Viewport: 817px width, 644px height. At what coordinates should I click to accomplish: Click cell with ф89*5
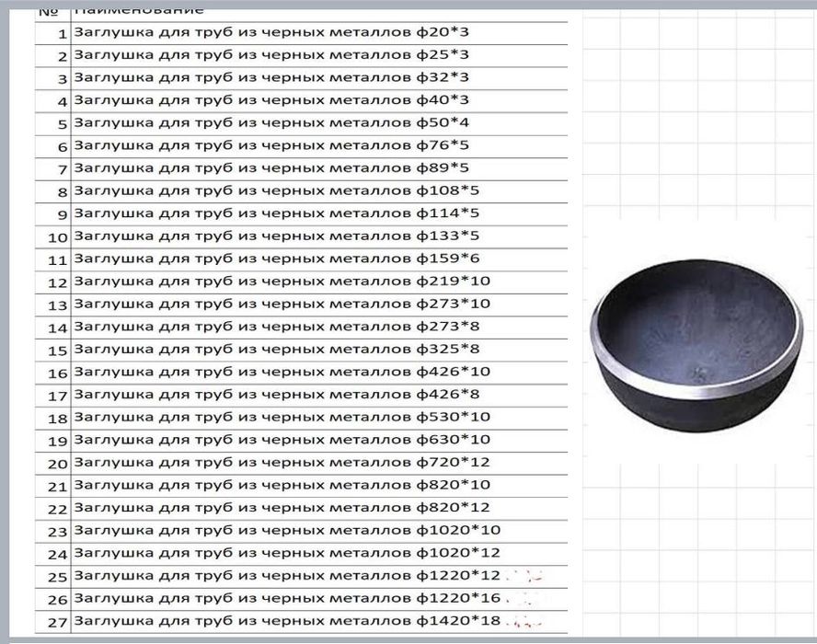click(319, 169)
